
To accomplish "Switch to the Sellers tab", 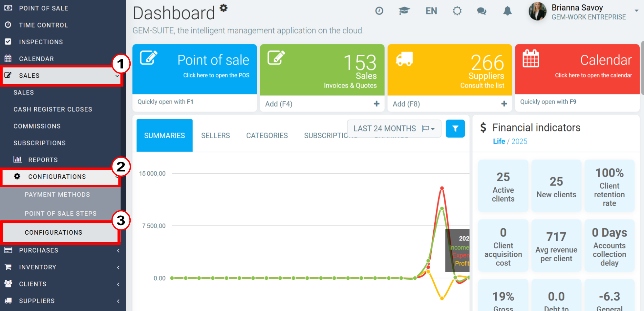I will pos(215,135).
